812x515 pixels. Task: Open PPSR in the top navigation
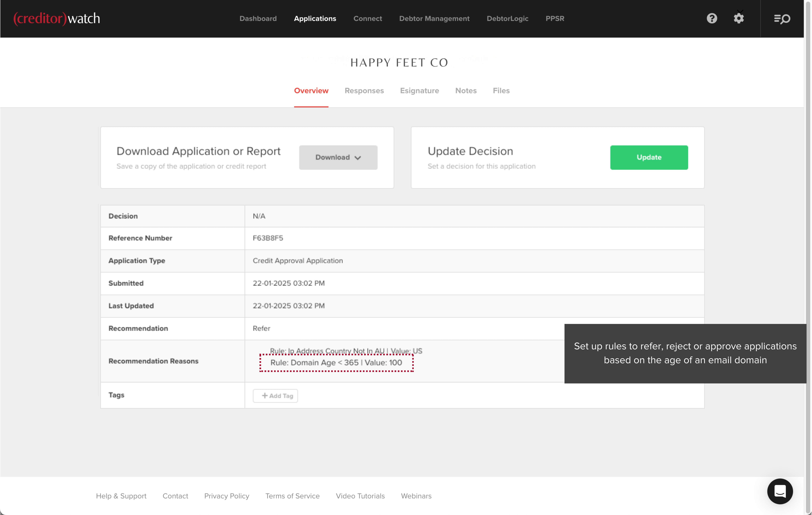tap(555, 19)
